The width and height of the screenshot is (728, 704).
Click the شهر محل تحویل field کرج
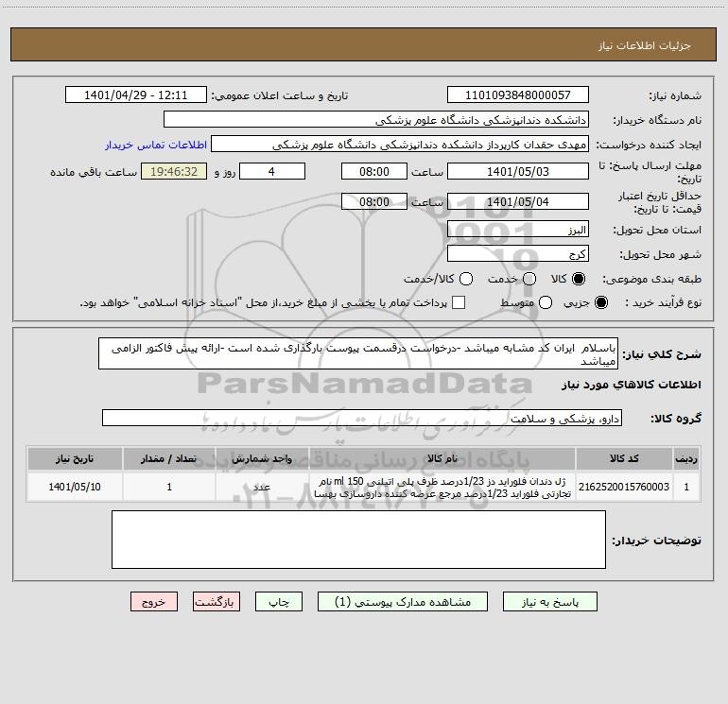pyautogui.click(x=518, y=254)
